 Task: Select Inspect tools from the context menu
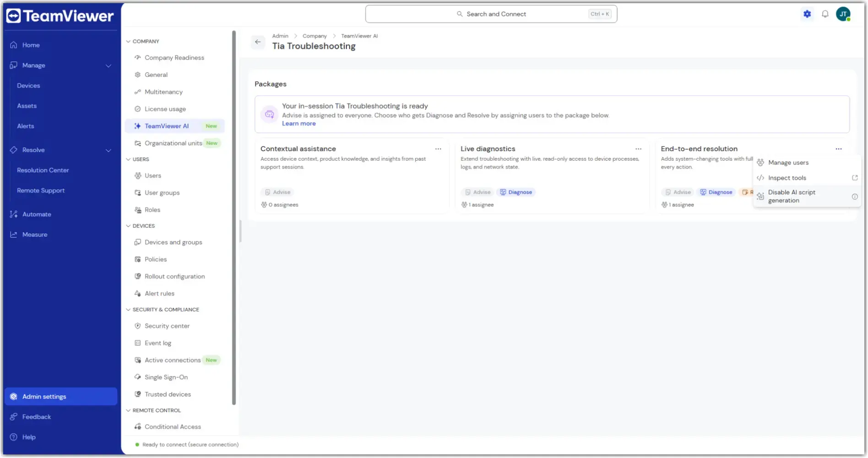807,178
